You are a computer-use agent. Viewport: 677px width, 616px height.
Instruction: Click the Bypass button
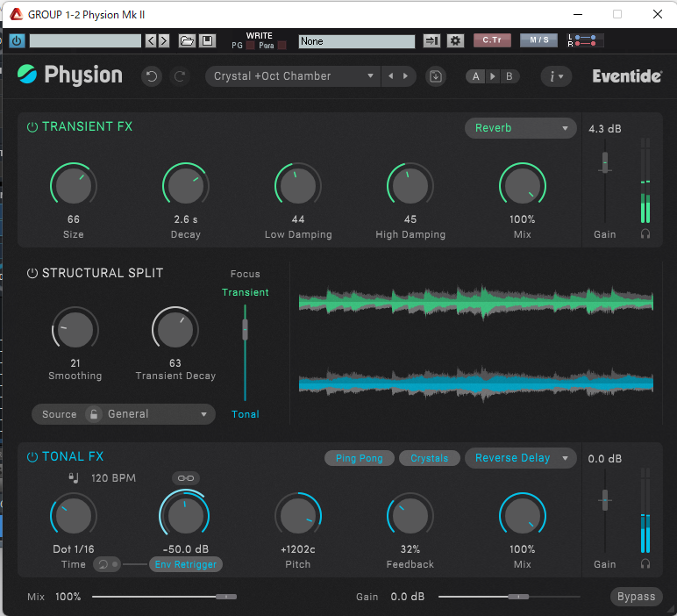pyautogui.click(x=636, y=597)
